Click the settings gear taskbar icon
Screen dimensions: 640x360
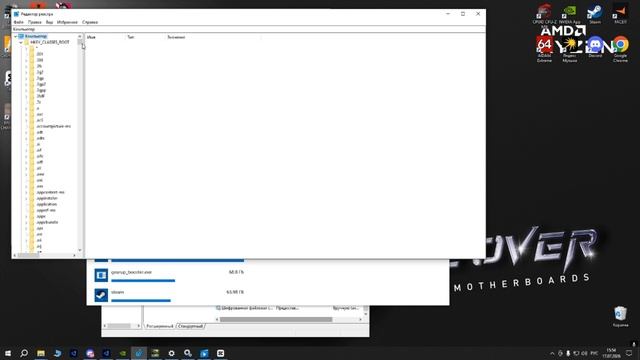point(171,353)
